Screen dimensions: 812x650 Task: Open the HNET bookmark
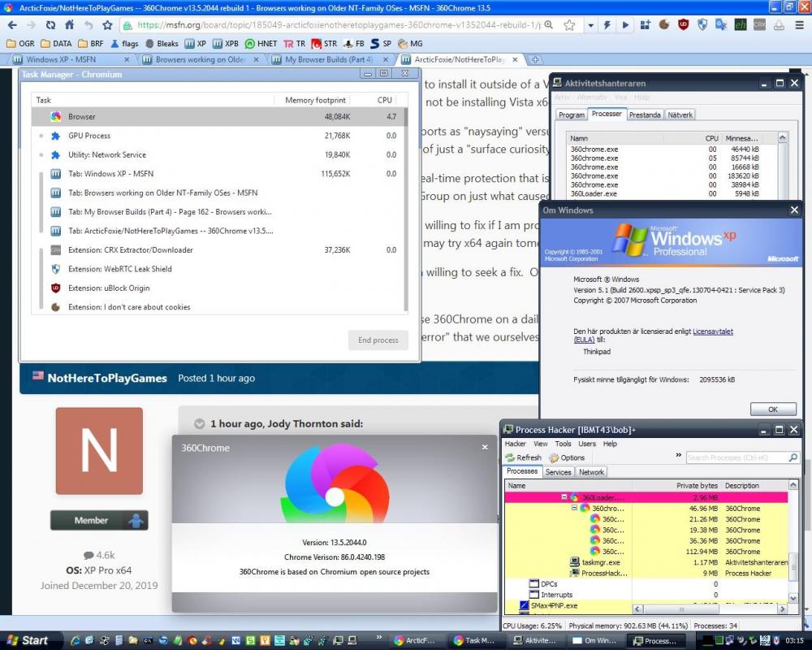tap(261, 43)
